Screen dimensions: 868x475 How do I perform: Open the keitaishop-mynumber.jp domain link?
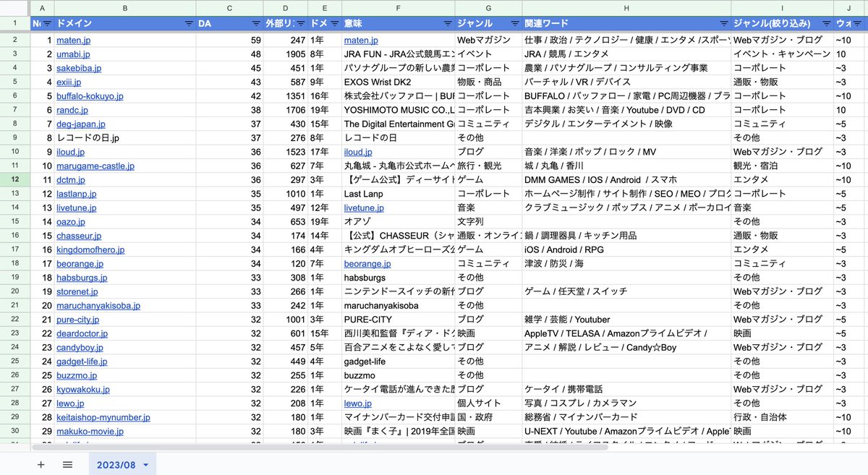point(103,418)
